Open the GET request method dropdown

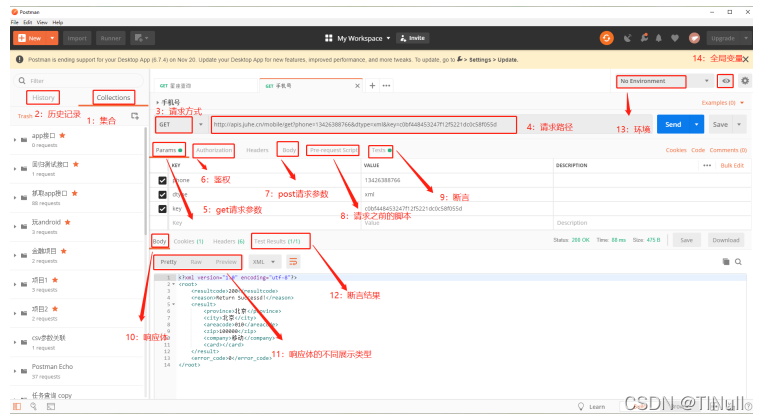point(179,124)
